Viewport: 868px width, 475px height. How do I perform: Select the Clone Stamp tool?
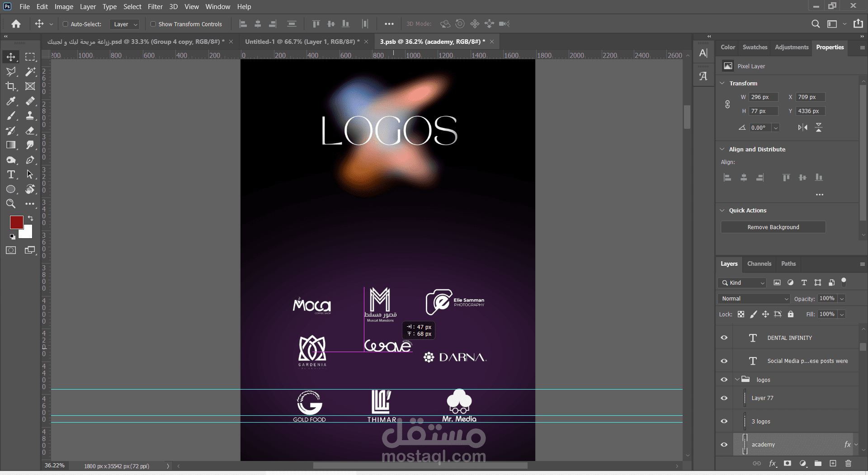click(x=30, y=116)
